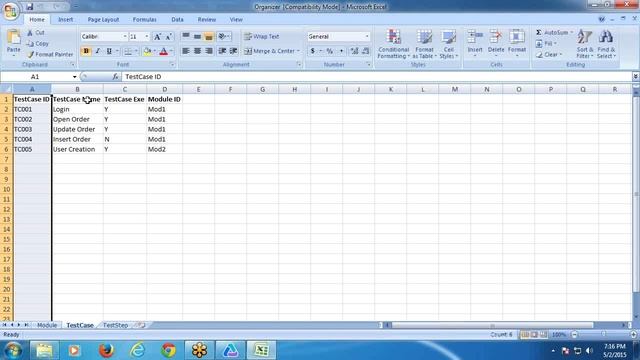Image resolution: width=640 pixels, height=360 pixels.
Task: Open Find & Select menu
Action: pos(606,44)
